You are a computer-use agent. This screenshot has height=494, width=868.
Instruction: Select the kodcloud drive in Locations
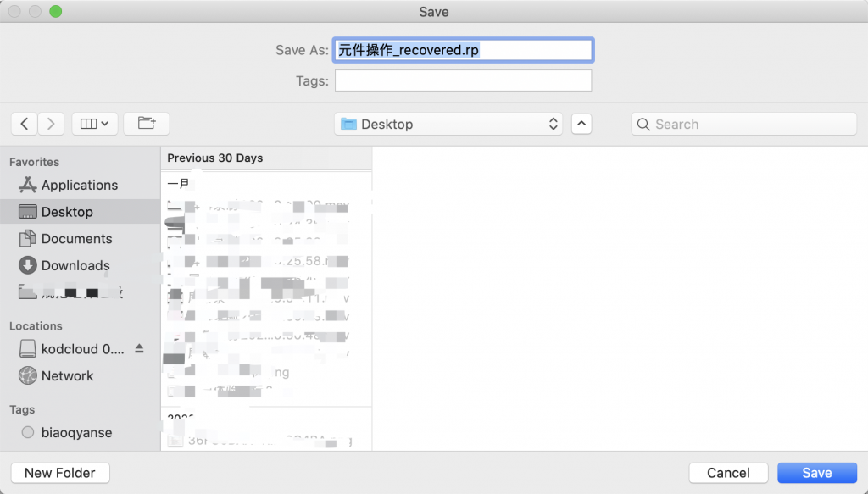[x=82, y=348]
